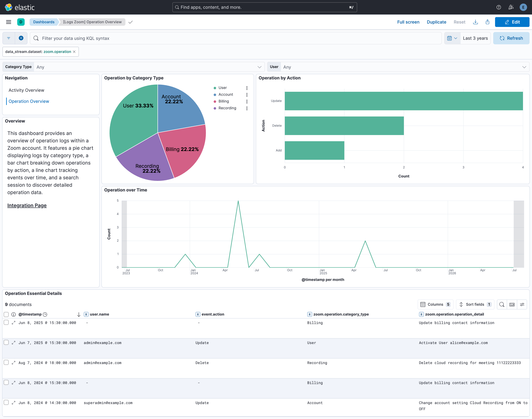Screen dimensions: 532x419
Task: Open the space selector D badge
Action: 21,22
